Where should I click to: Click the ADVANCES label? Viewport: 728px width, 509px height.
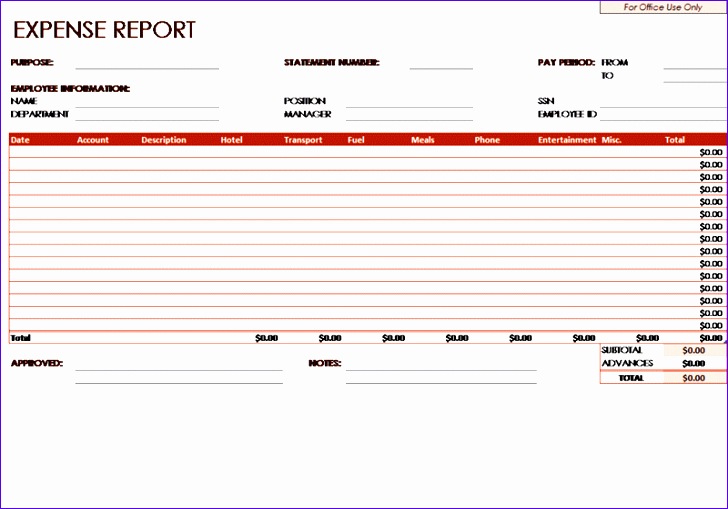(x=627, y=363)
